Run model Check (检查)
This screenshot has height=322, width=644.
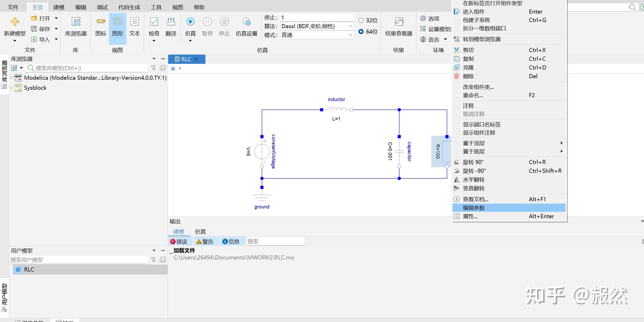(x=154, y=22)
